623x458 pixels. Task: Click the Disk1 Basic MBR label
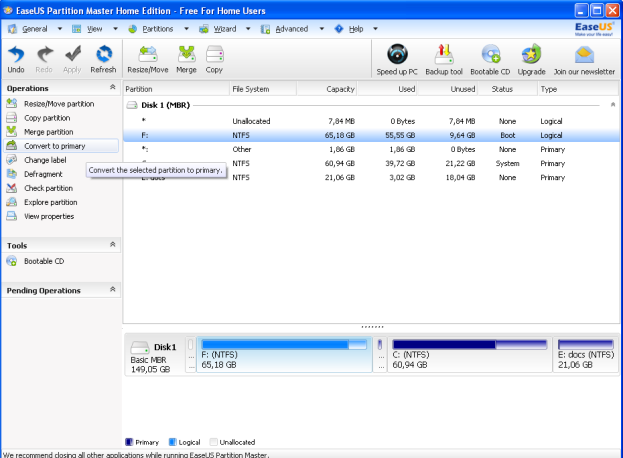click(154, 357)
